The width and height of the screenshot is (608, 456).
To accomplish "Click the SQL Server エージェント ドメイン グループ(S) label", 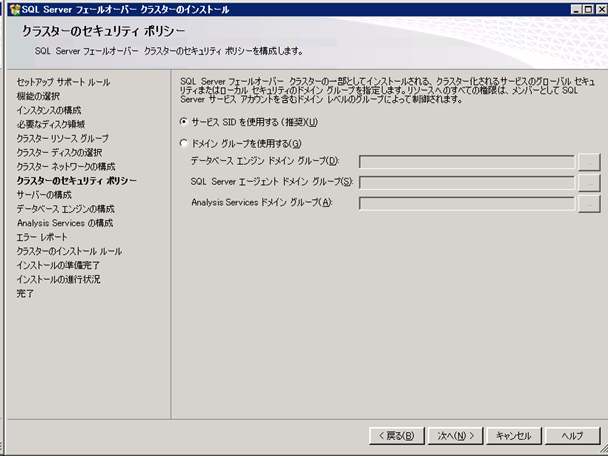I will [272, 181].
